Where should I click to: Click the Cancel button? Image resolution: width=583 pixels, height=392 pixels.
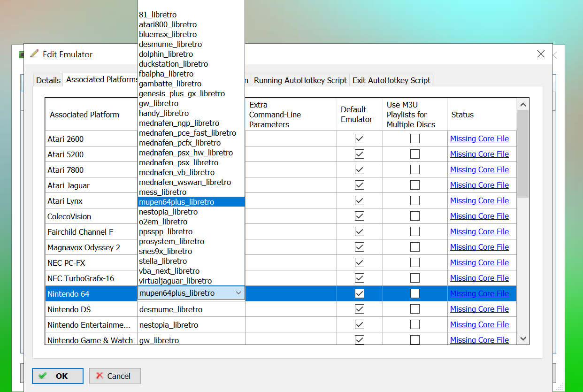point(115,376)
